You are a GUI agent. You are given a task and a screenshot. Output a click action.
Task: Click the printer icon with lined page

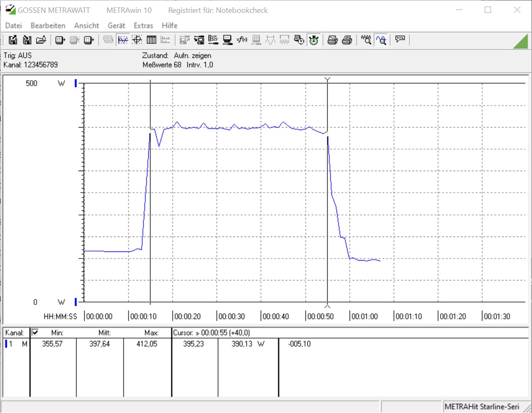pos(347,40)
